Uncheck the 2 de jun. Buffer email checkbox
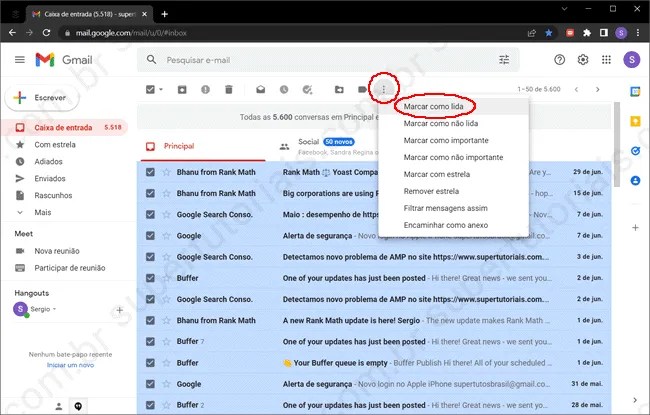 (x=150, y=278)
